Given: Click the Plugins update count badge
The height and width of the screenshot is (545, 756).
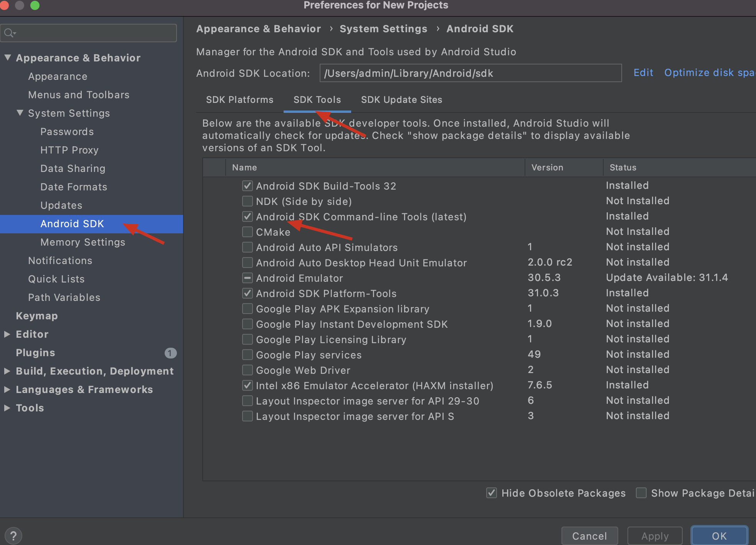Looking at the screenshot, I should pos(170,353).
